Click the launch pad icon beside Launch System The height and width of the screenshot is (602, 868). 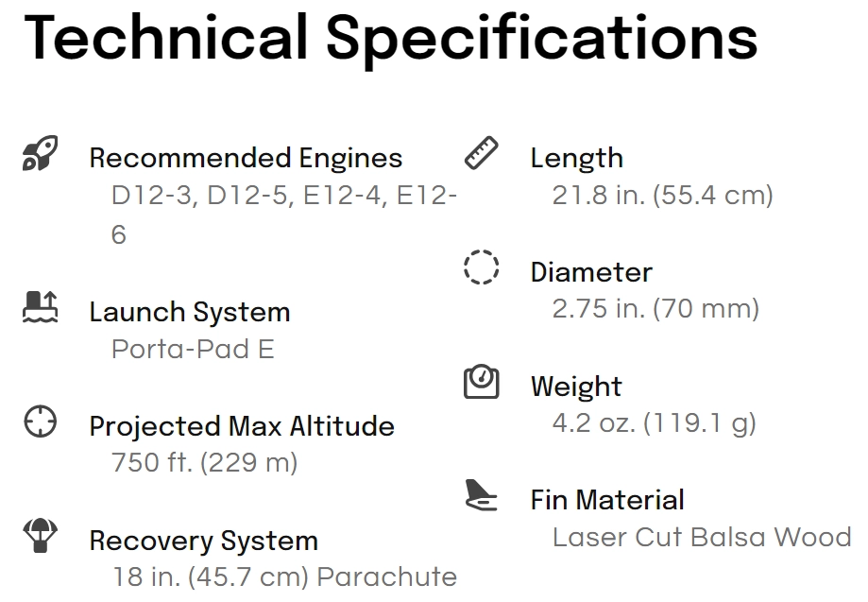[40, 306]
